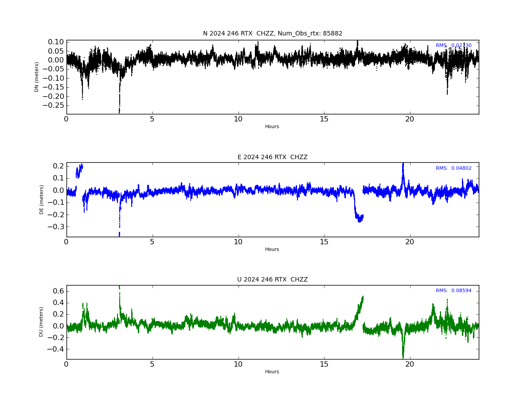Click the 'E 2024 246 RTX CHZZ' title
The image size is (532, 399).
click(273, 157)
